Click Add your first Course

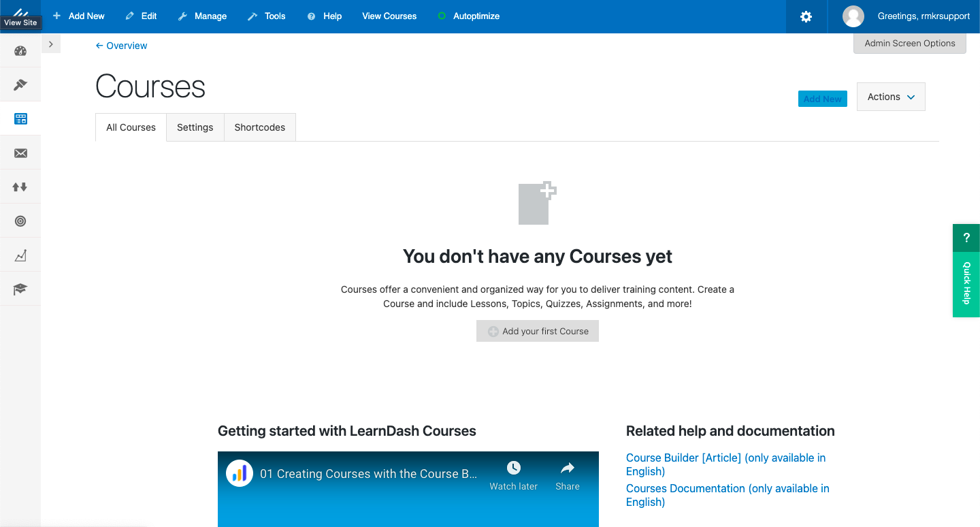click(x=537, y=331)
